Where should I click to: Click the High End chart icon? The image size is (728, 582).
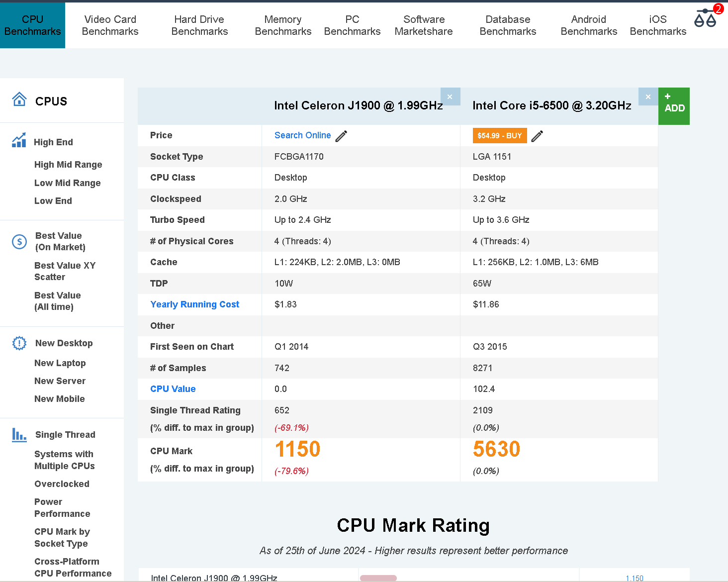pyautogui.click(x=19, y=141)
